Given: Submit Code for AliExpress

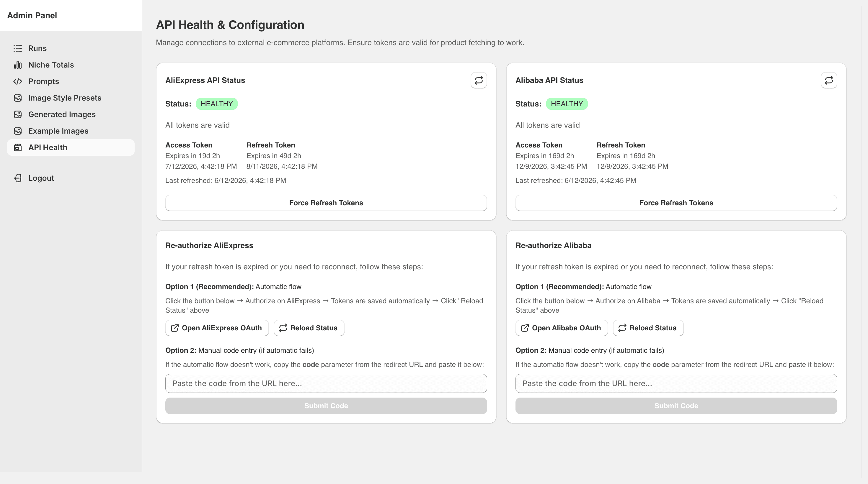Looking at the screenshot, I should 326,406.
